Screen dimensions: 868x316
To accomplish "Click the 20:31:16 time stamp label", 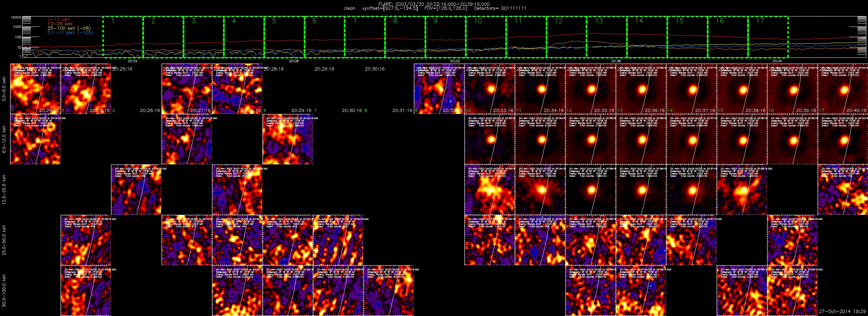I will point(402,110).
